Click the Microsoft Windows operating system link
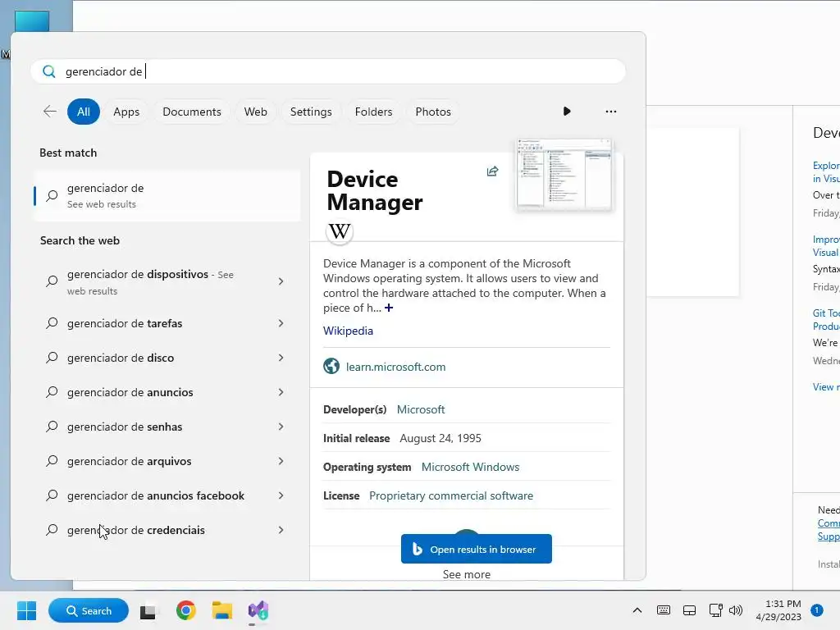This screenshot has width=840, height=630. [x=470, y=467]
